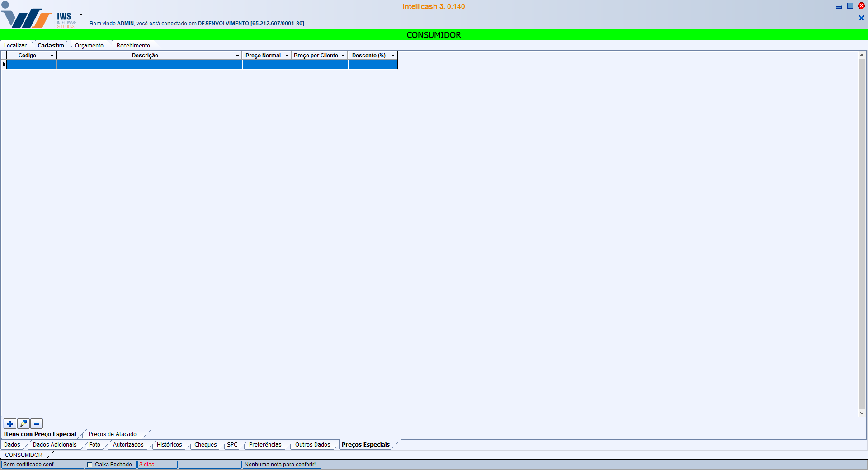
Task: Open the Históricos tab
Action: point(169,445)
